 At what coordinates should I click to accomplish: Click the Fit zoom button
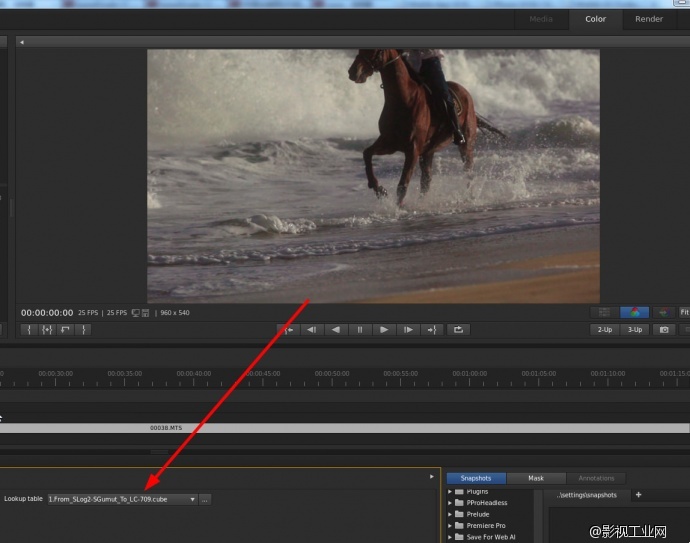pos(684,312)
